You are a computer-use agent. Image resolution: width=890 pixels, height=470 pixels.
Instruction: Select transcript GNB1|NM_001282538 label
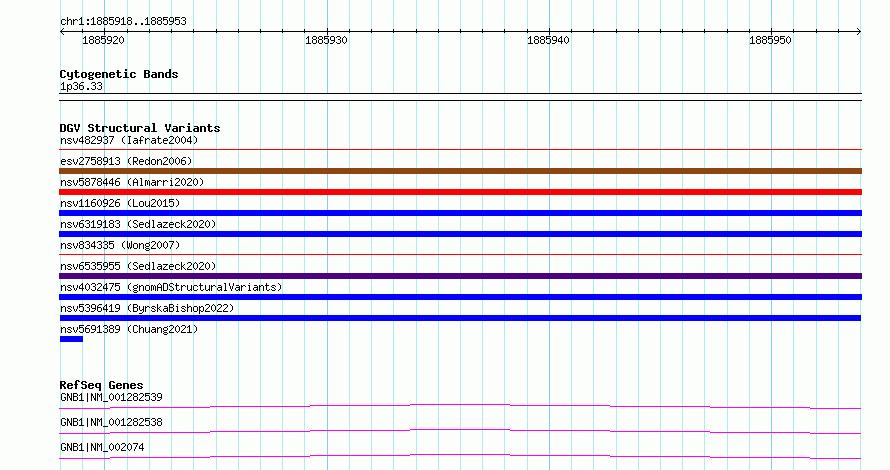click(x=111, y=422)
